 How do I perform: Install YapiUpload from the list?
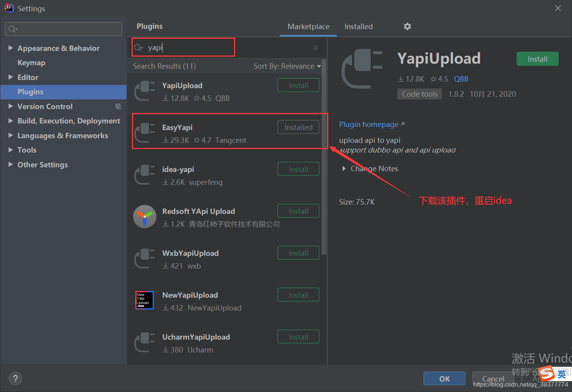pyautogui.click(x=298, y=85)
